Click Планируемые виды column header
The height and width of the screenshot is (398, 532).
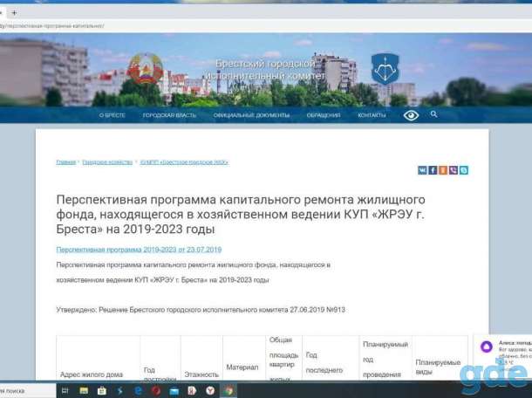(438, 367)
